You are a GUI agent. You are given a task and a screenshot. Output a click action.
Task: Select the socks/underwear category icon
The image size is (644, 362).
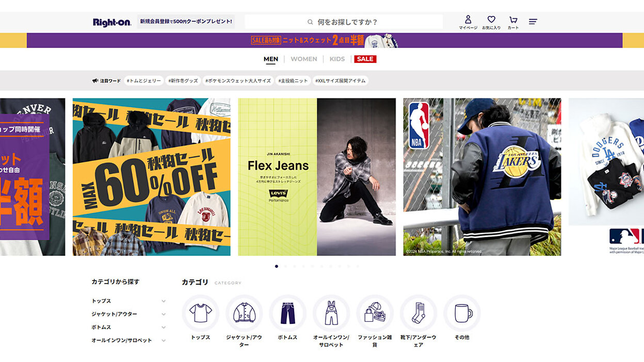click(418, 313)
